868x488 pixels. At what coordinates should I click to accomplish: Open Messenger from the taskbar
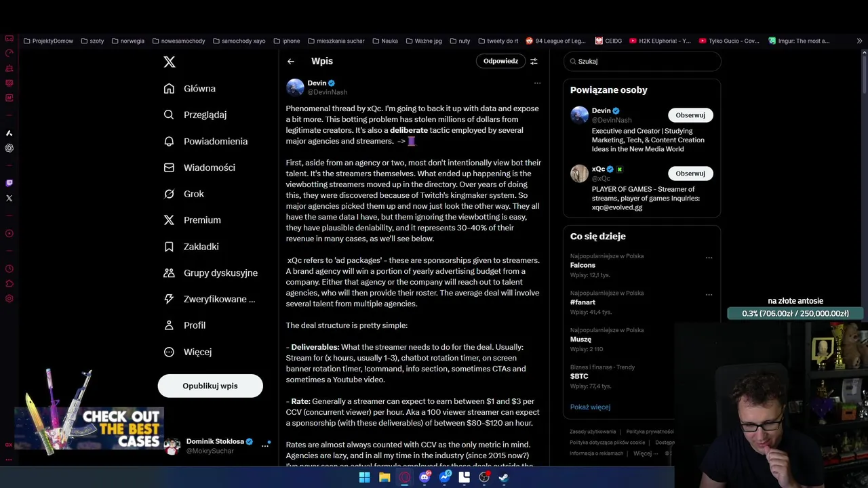(x=445, y=477)
